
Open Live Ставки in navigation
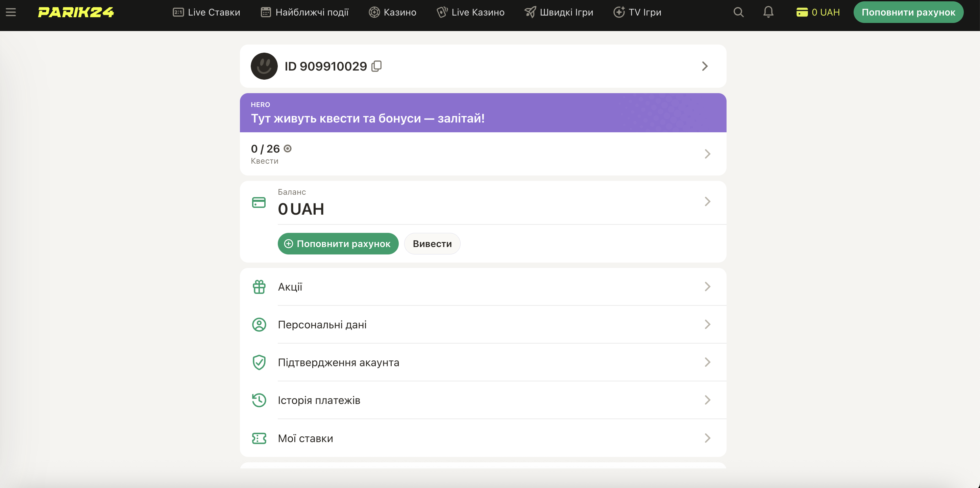(206, 12)
